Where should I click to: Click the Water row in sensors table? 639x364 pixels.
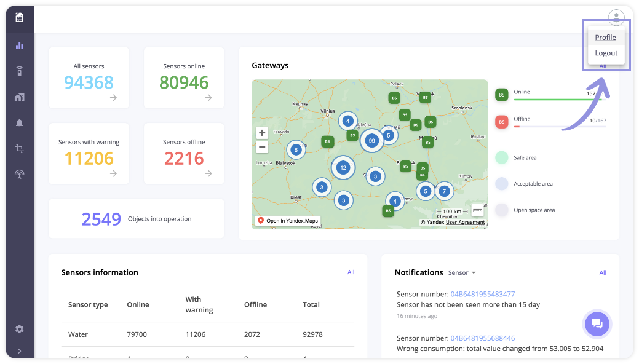(208, 334)
